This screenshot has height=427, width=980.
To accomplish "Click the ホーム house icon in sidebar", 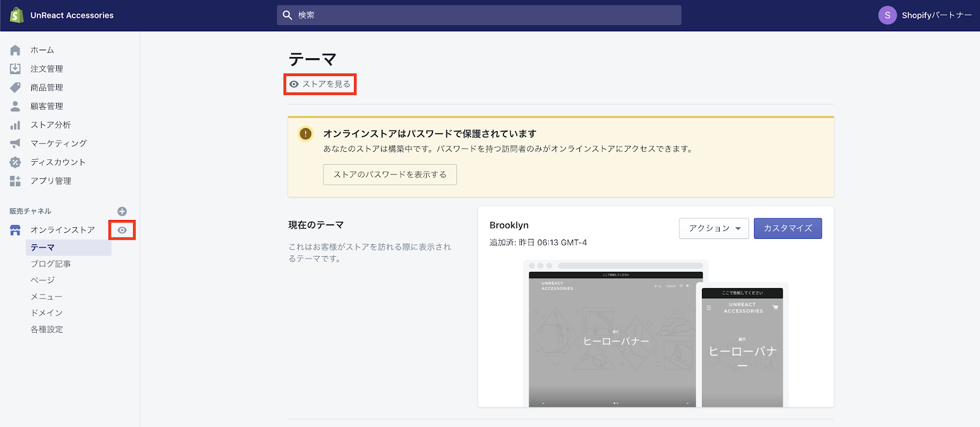I will click(x=15, y=50).
